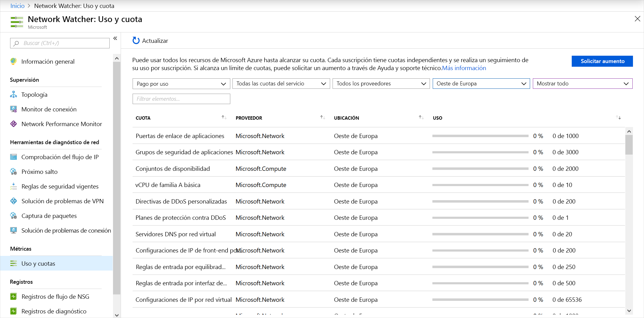Click the Solución de problemas de VPN icon
The width and height of the screenshot is (644, 318).
click(x=13, y=201)
